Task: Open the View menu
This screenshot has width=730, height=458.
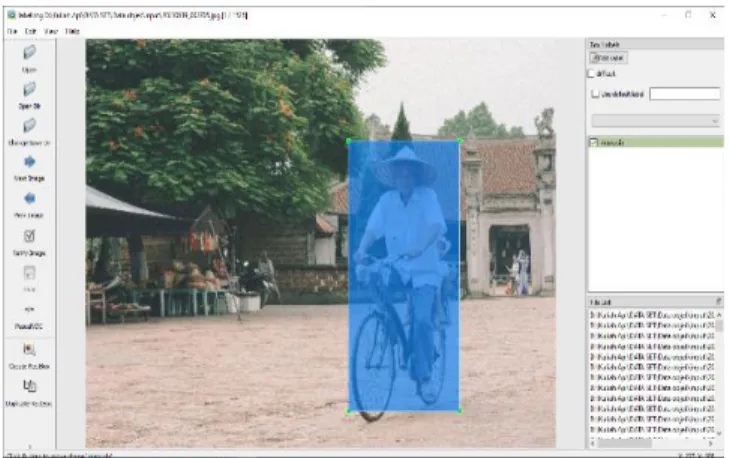Action: pos(51,31)
